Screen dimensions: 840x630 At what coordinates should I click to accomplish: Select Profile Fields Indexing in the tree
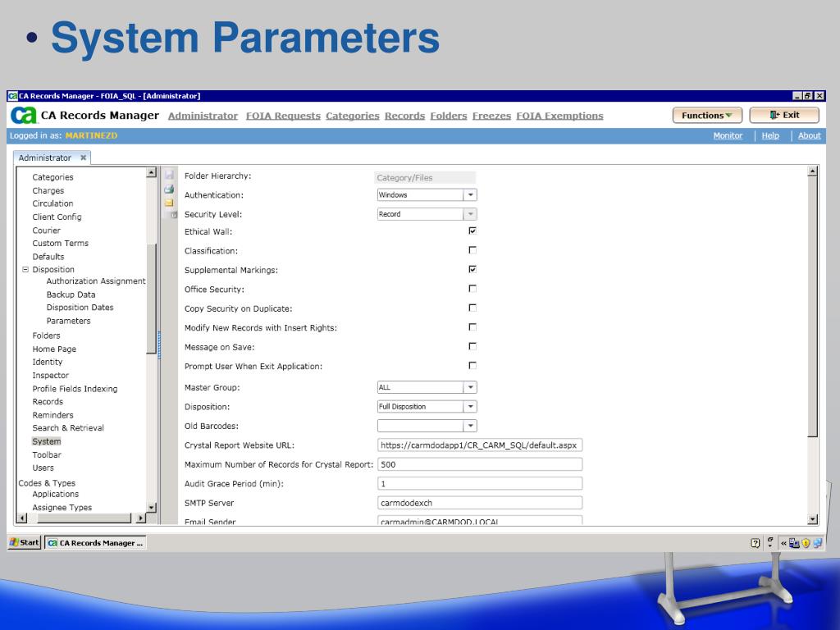tap(75, 389)
